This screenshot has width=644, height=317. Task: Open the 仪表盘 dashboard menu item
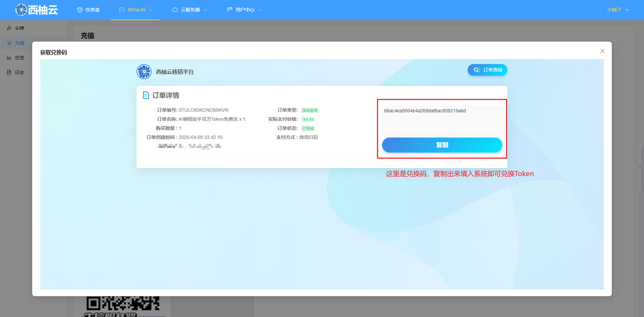pyautogui.click(x=88, y=10)
